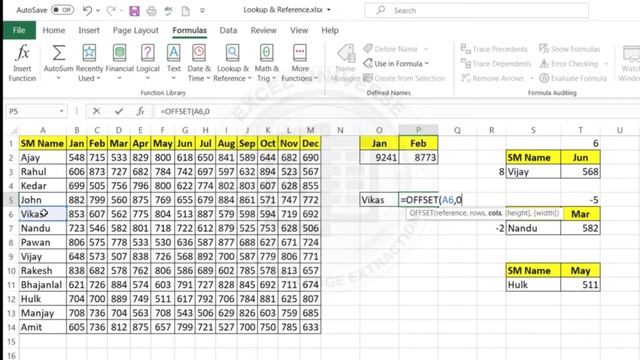Viewport: 640px width, 360px height.
Task: Click the Define Name button
Action: click(395, 49)
